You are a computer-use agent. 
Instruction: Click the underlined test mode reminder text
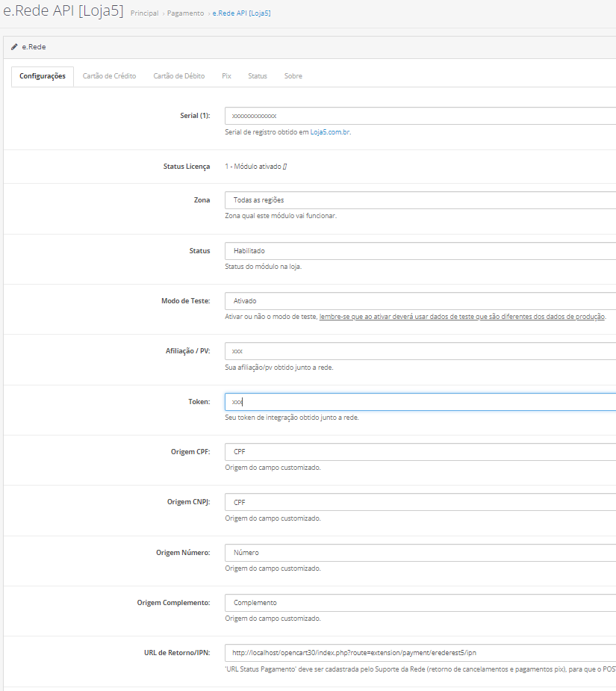[x=462, y=317]
